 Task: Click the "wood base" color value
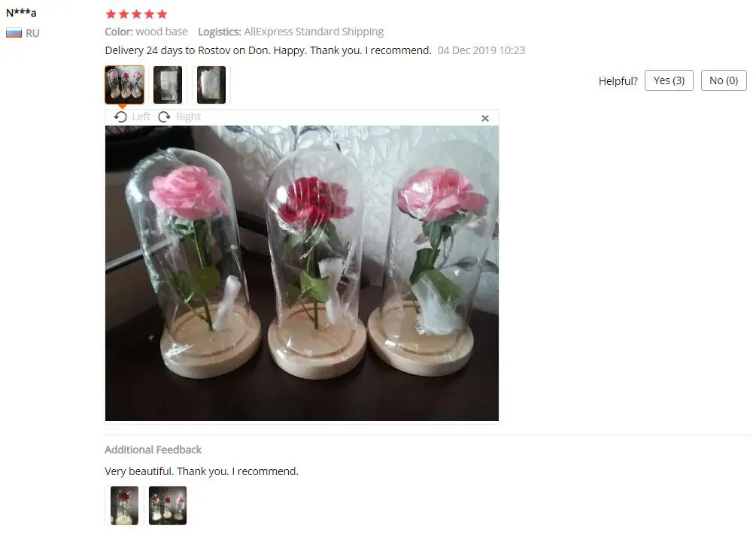pyautogui.click(x=162, y=32)
